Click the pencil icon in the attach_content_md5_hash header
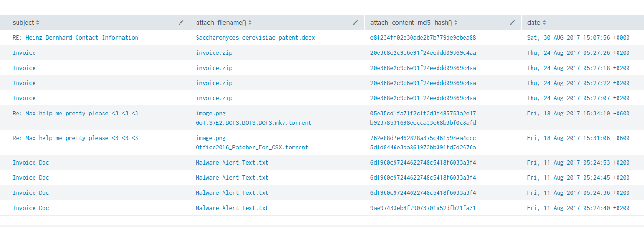Screen dimensions: 644x227 click(512, 23)
